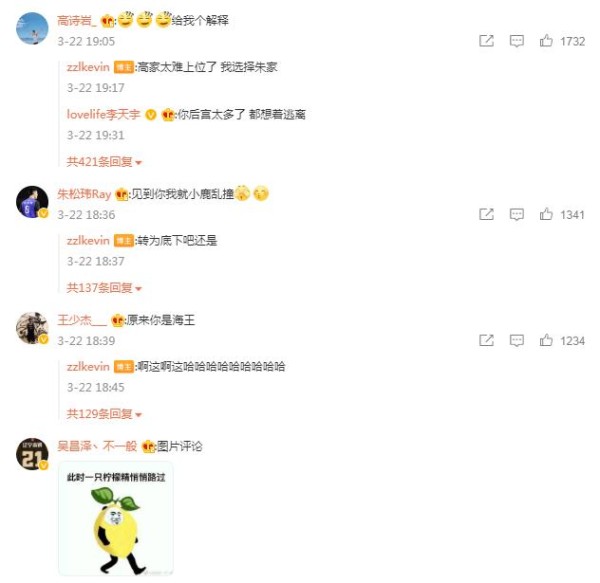Like 高诗岩_'s comment with 1732 likes
Viewport: 600px width, 583px height.
point(546,41)
